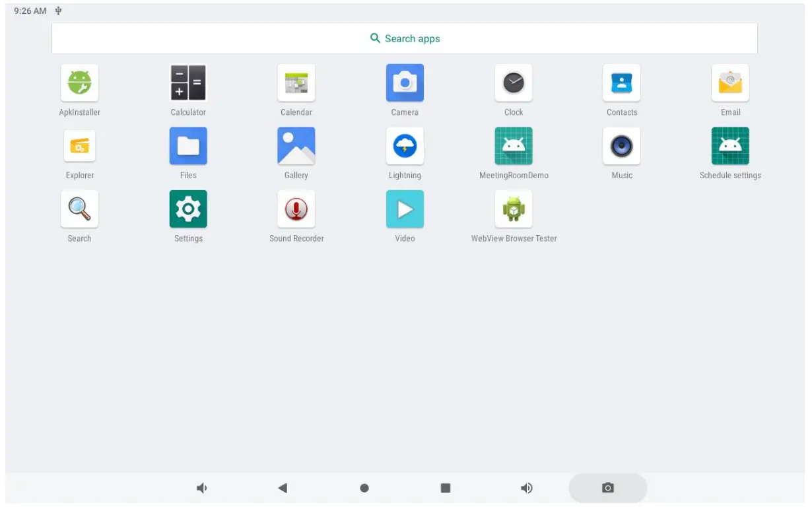Launch the Gallery app
812x509 pixels.
tap(296, 146)
